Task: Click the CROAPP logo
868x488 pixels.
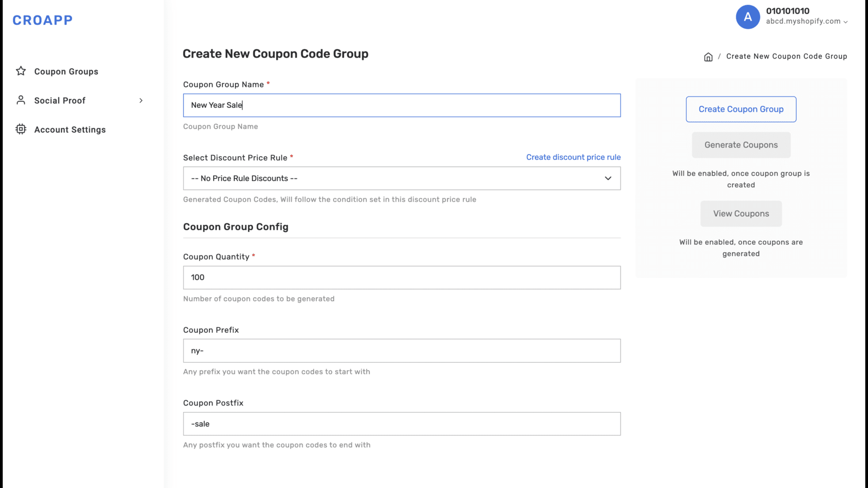Action: tap(42, 20)
